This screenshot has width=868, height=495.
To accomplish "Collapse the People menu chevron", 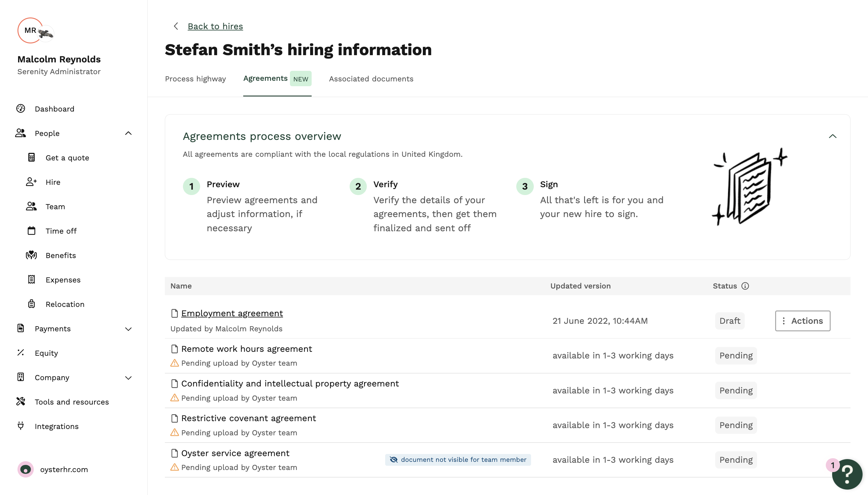I will [128, 133].
